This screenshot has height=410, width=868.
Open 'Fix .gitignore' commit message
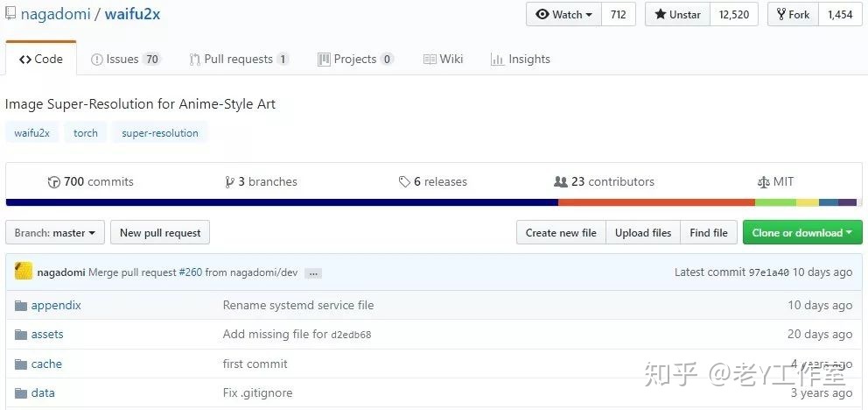point(257,393)
